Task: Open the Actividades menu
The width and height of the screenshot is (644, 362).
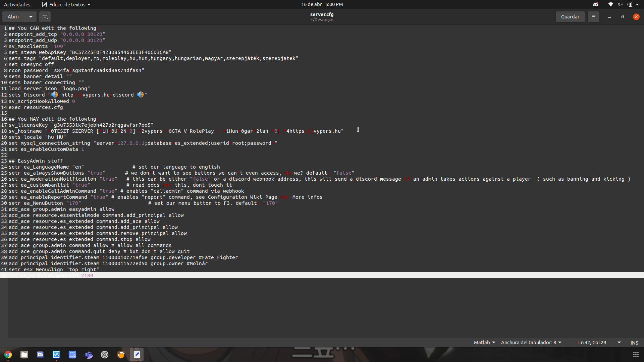Action: (x=17, y=4)
